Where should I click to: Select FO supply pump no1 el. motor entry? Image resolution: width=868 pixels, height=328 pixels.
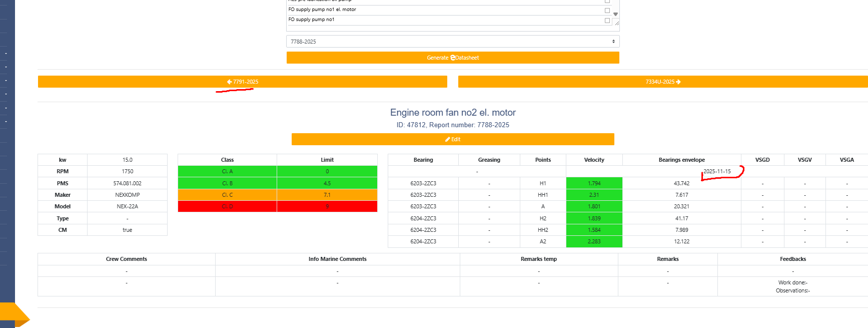coord(322,10)
